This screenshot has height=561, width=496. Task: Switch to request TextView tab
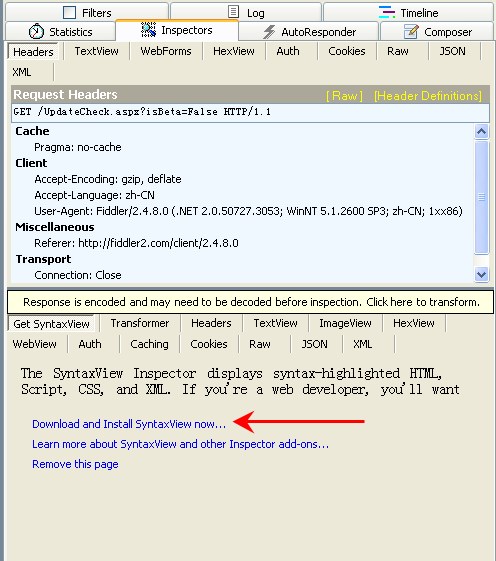pyautogui.click(x=96, y=51)
